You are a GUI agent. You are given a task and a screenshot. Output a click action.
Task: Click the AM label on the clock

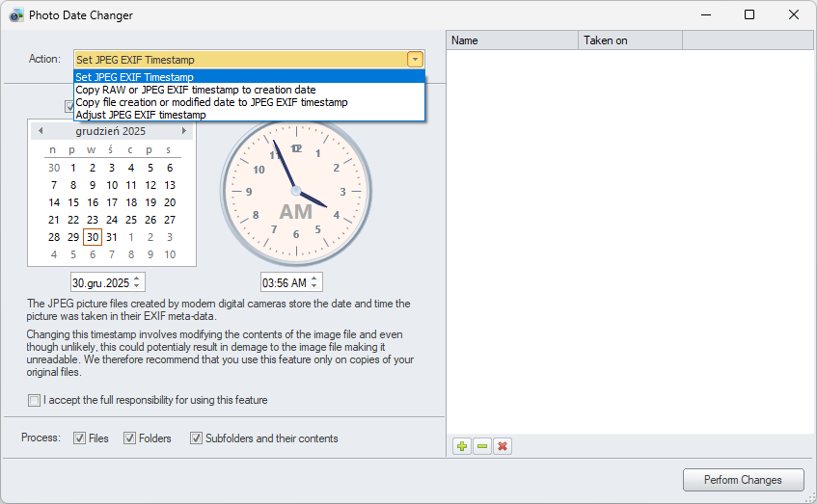296,212
